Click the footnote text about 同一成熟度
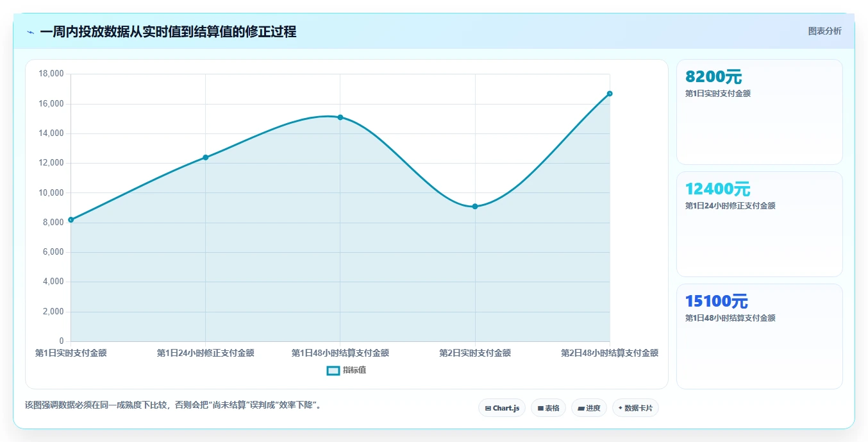The height and width of the screenshot is (442, 868). click(173, 405)
